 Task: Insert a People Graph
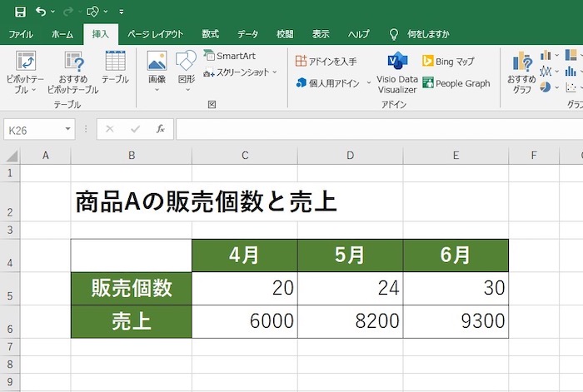(456, 83)
